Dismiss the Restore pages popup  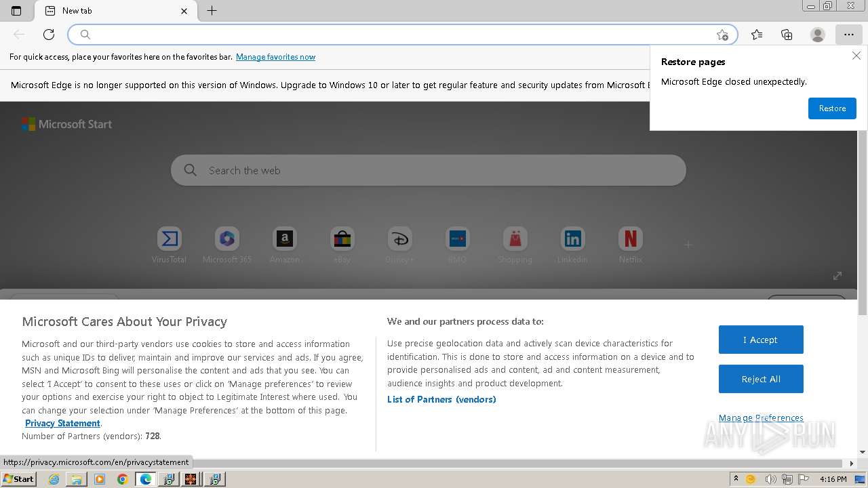pyautogui.click(x=856, y=56)
